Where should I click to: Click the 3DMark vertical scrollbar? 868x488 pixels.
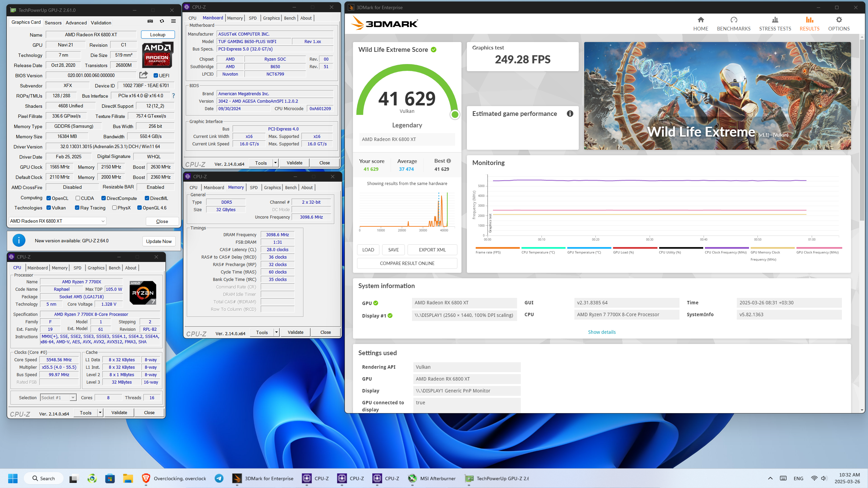(x=862, y=130)
